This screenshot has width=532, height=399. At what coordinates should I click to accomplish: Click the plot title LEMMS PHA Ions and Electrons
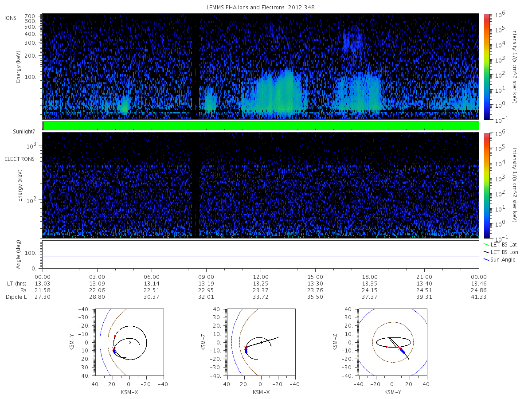[x=261, y=8]
